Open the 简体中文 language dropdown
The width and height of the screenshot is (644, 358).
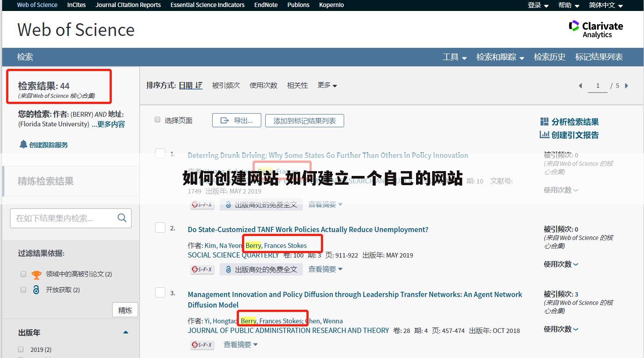coord(606,5)
